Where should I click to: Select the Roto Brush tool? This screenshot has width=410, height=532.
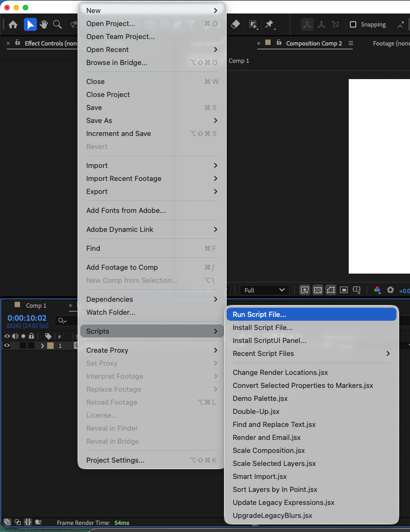[x=253, y=24]
